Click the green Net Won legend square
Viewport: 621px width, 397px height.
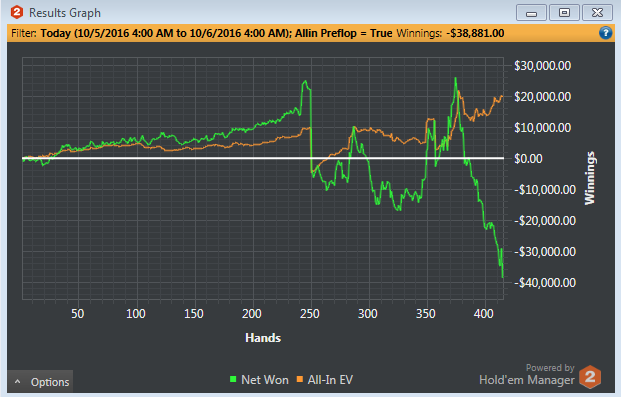(233, 380)
